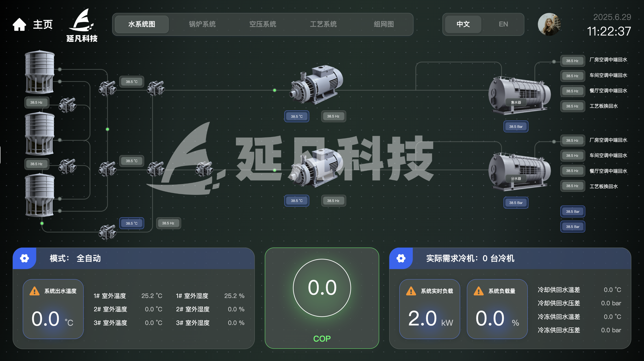This screenshot has width=644, height=361.
Task: Switch to the 组网图 tab
Action: pyautogui.click(x=384, y=24)
